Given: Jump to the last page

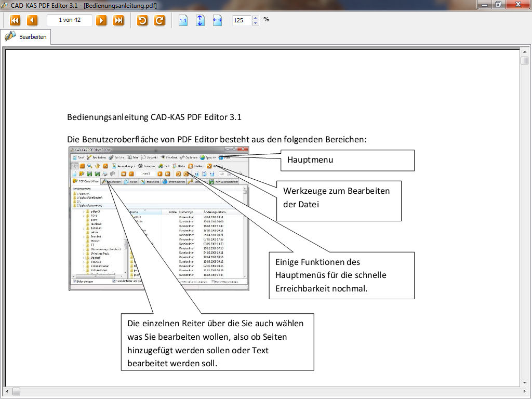Looking at the screenshot, I should (x=119, y=20).
